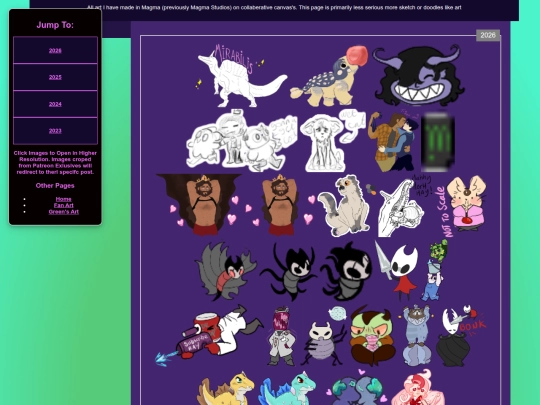The image size is (540, 405).
Task: Open the raccoon in blue overalls drawing
Action: tap(416, 336)
